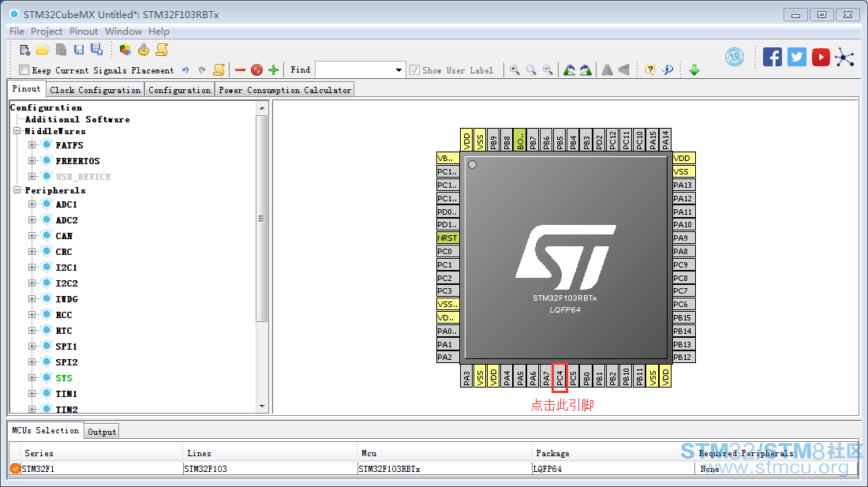Select the SPI1 peripheral item
Screen dimensions: 868x487
click(x=66, y=347)
